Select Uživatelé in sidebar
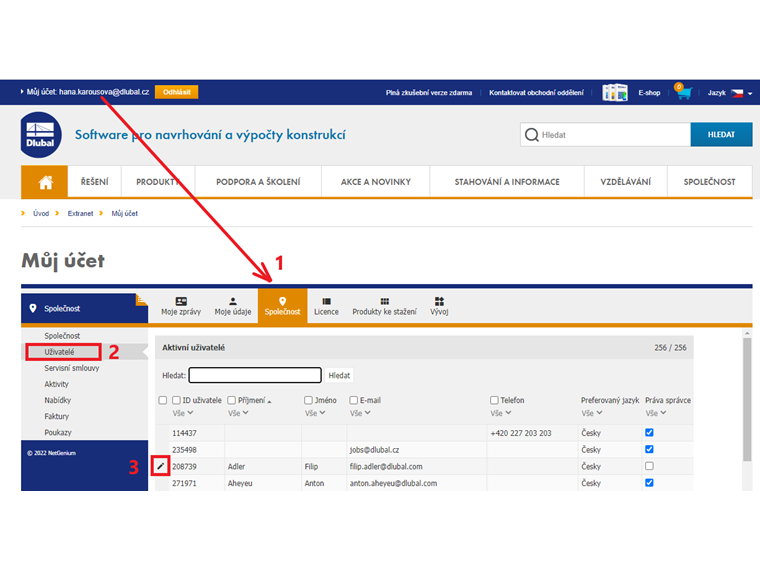Screen dimensions: 760x570 pyautogui.click(x=60, y=352)
